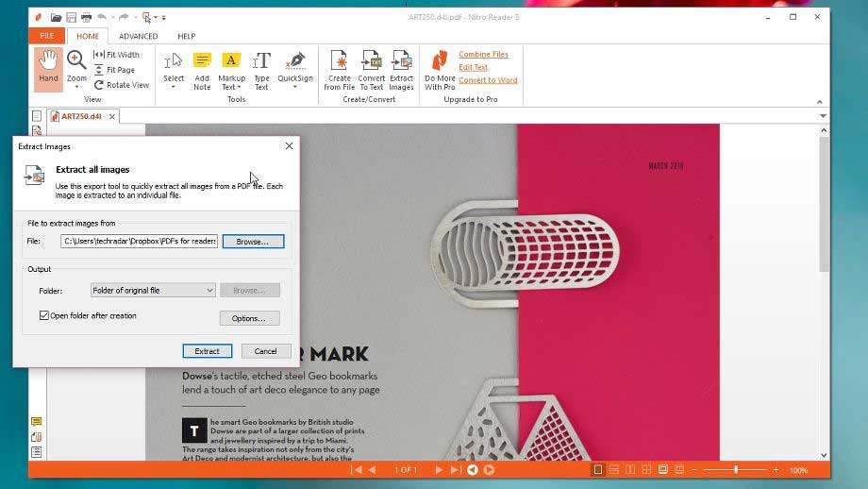Click the 100% zoom level
868x489 pixels.
[x=798, y=470]
